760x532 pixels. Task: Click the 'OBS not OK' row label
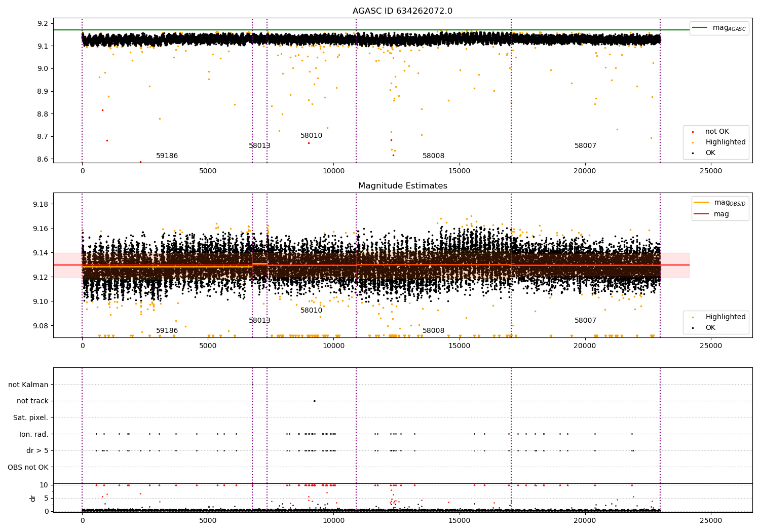click(x=28, y=467)
